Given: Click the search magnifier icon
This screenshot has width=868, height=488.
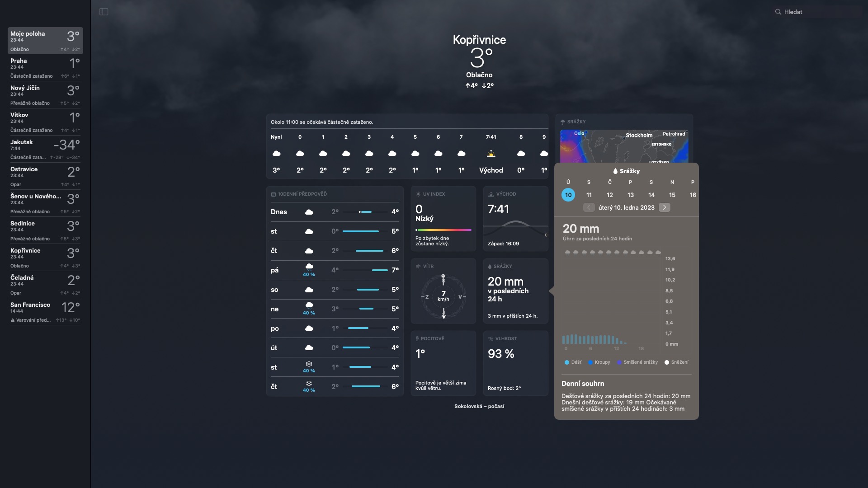Looking at the screenshot, I should [778, 12].
